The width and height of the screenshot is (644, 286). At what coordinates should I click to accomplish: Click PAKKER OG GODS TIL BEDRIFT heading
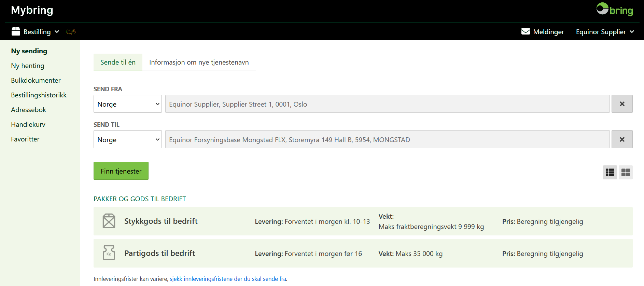140,199
